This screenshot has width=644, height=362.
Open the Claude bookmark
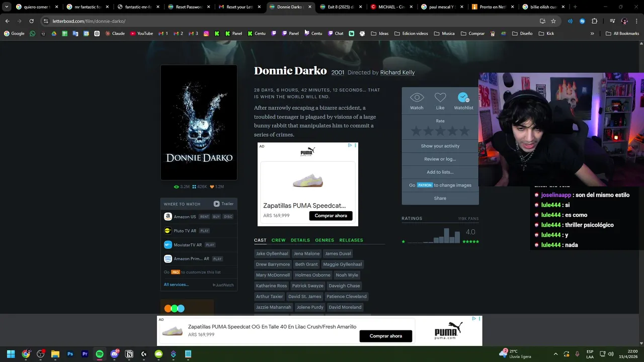click(x=115, y=34)
